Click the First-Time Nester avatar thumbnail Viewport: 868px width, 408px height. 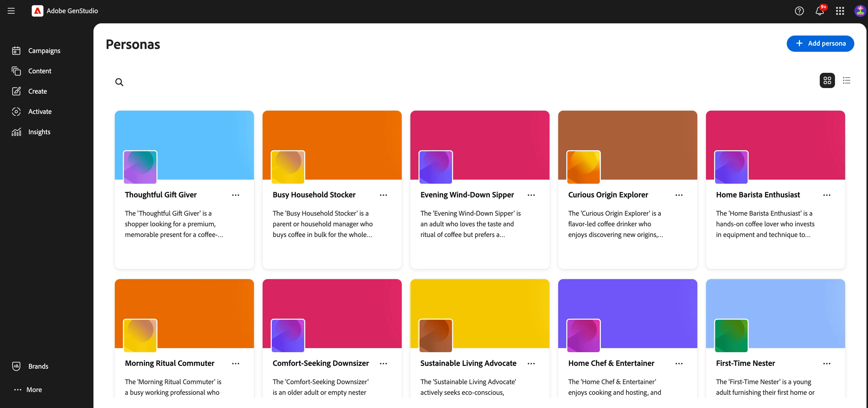731,336
